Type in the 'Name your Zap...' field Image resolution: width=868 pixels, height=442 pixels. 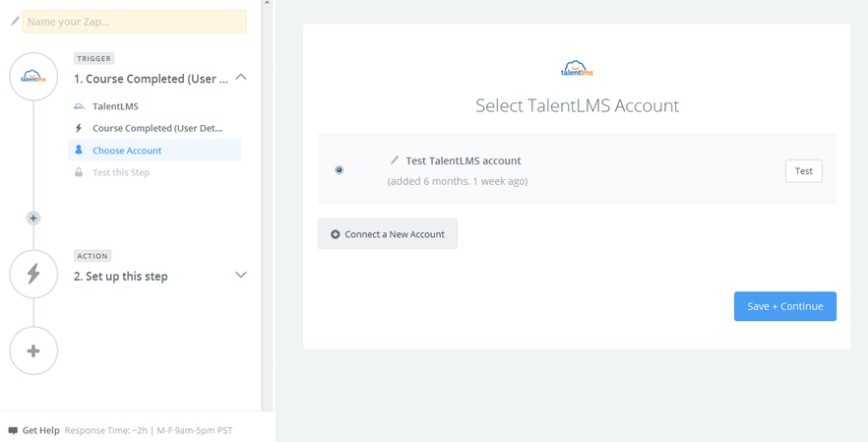pyautogui.click(x=135, y=22)
